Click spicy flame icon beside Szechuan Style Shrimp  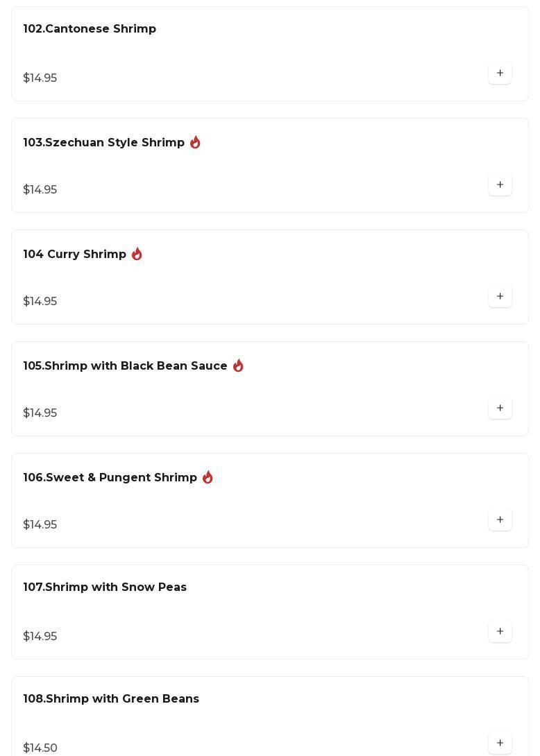click(195, 142)
